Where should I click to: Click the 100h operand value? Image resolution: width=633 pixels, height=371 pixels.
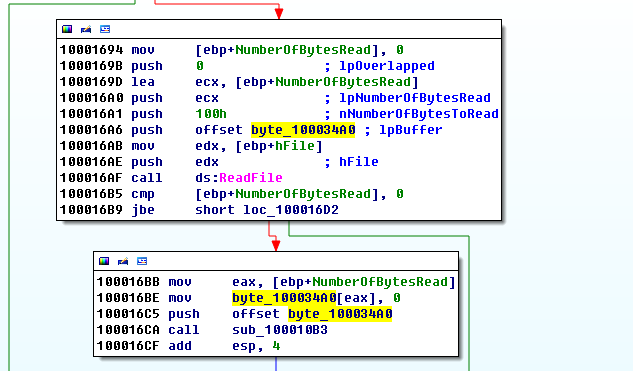211,114
